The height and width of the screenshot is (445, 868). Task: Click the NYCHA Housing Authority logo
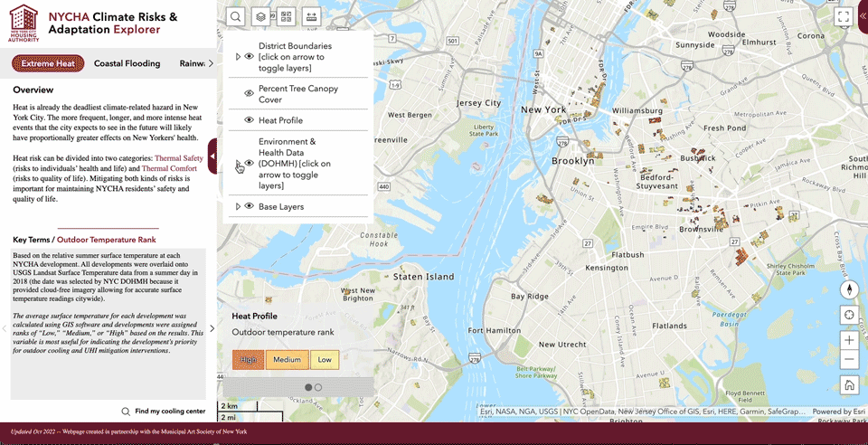point(24,24)
